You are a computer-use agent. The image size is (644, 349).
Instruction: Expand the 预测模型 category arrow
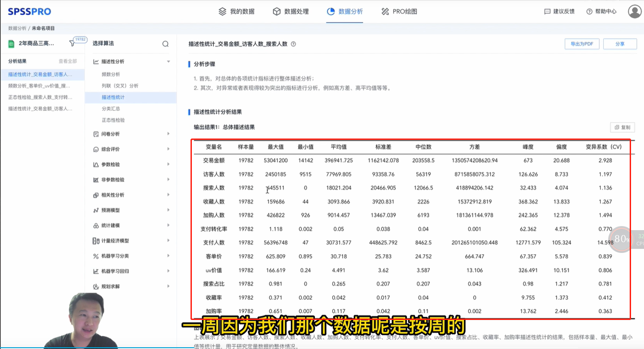click(x=168, y=210)
